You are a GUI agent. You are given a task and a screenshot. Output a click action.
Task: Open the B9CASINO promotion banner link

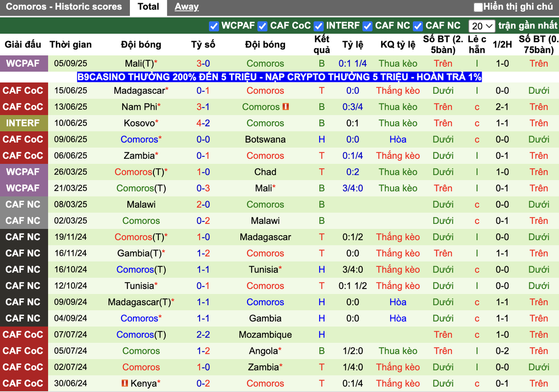coord(279,76)
